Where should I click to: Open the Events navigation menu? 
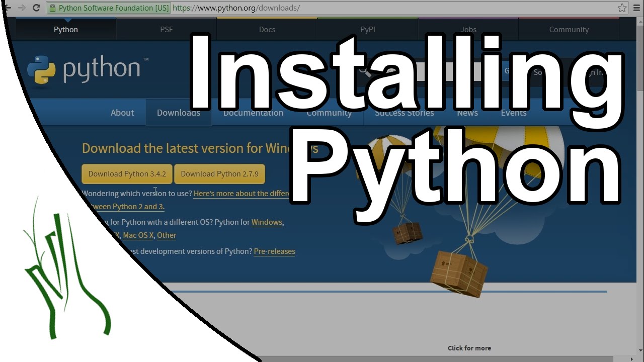tap(514, 113)
